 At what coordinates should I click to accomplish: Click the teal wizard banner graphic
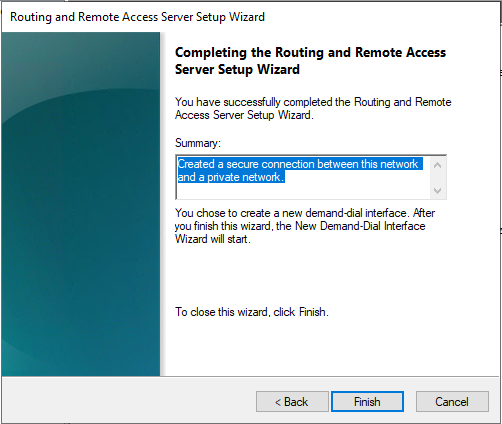tap(81, 204)
